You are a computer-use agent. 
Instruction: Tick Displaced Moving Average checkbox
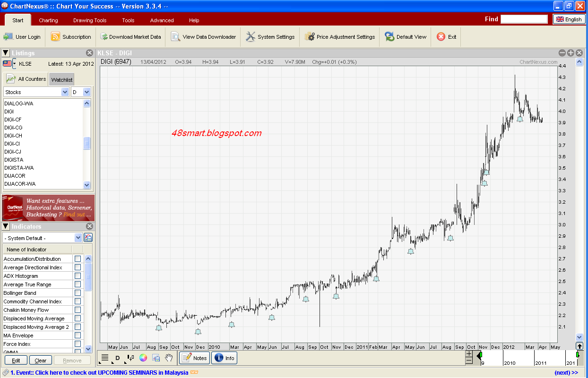[78, 318]
